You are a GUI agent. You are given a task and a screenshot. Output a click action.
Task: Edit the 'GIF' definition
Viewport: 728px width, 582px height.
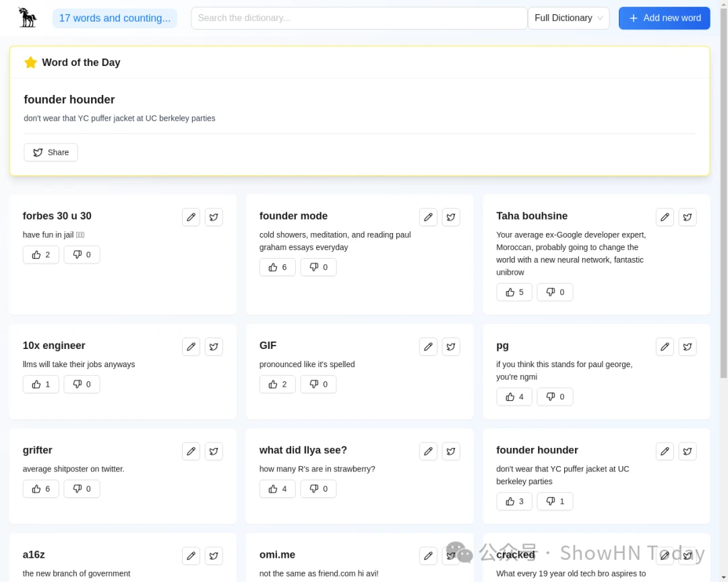click(428, 346)
